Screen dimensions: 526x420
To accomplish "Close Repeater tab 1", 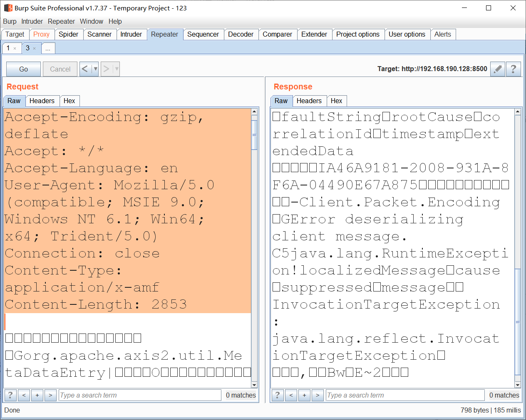I will click(x=15, y=49).
